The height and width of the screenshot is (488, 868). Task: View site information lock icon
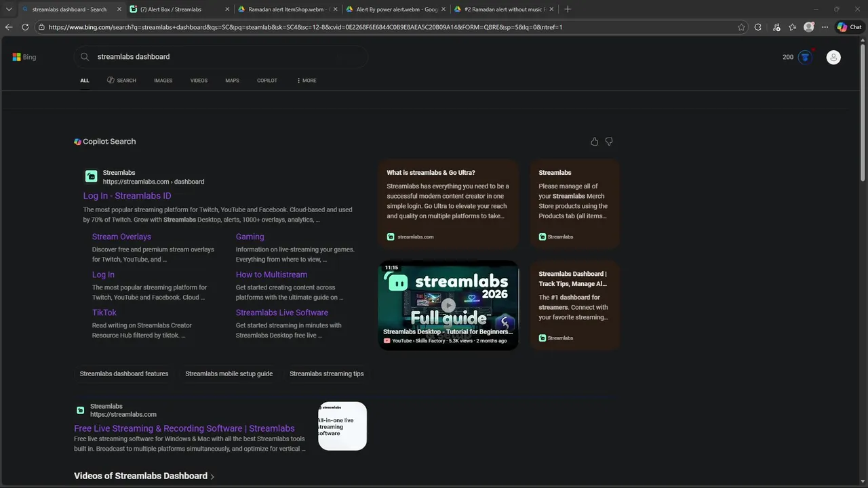pyautogui.click(x=42, y=27)
